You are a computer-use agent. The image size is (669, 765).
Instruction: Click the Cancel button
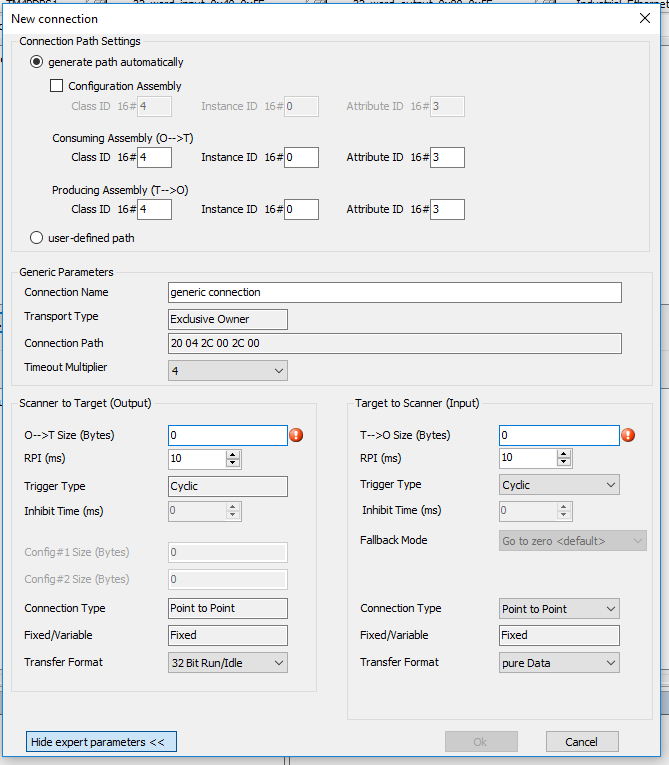581,741
